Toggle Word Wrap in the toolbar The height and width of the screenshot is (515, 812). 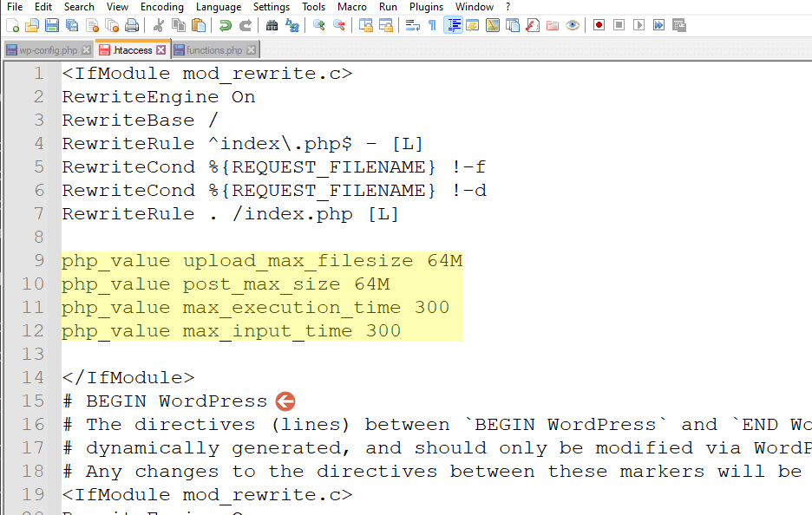[x=412, y=25]
